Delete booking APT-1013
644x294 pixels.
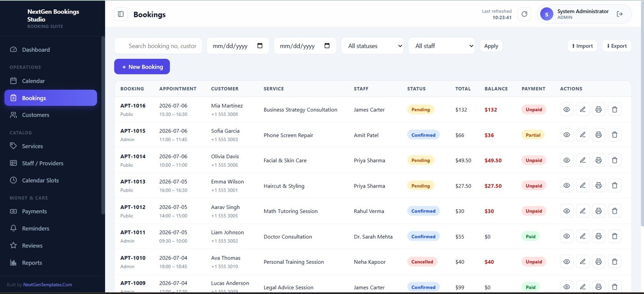pos(615,186)
